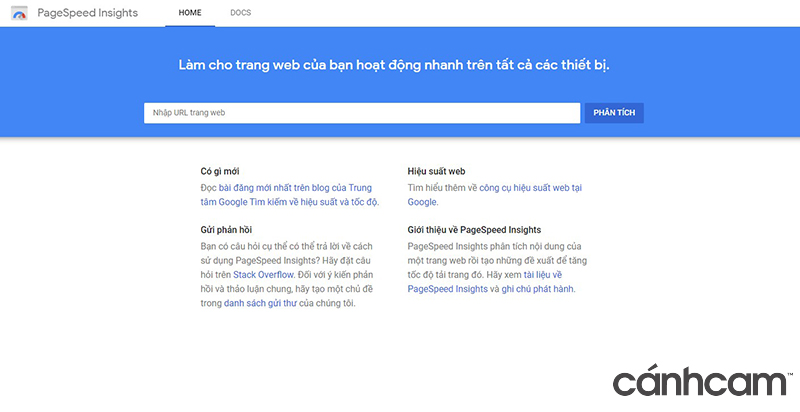The width and height of the screenshot is (800, 412).
Task: Click 'Giới thiệu về PageSpeed Insights' heading
Action: tap(474, 229)
